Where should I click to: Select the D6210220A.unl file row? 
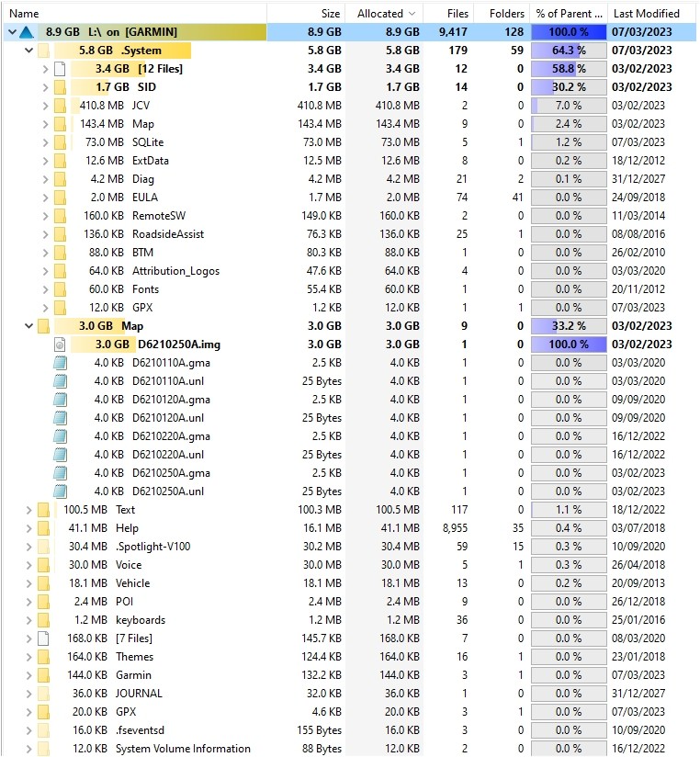coord(349,455)
